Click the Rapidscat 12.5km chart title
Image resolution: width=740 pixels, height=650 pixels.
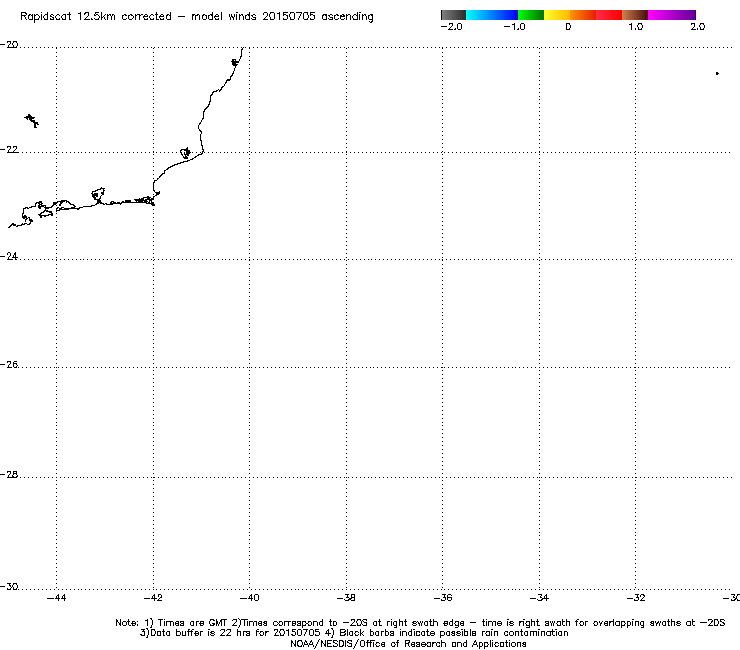[196, 17]
